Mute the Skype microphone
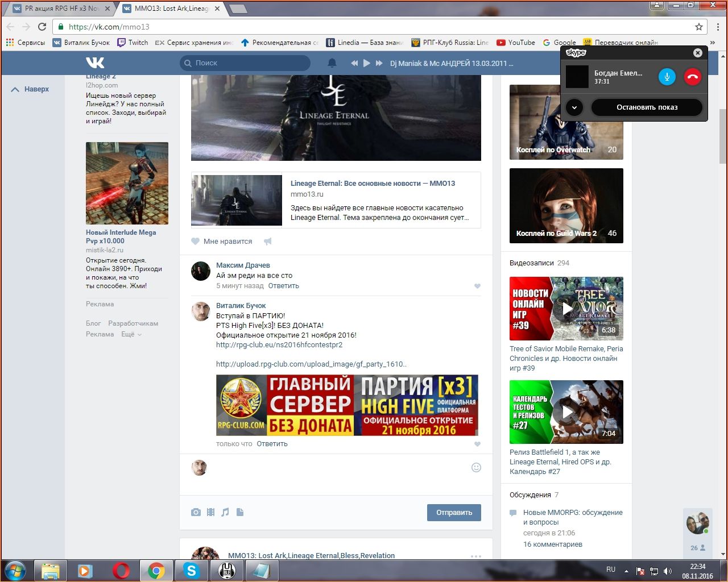The height and width of the screenshot is (582, 728). 667,77
